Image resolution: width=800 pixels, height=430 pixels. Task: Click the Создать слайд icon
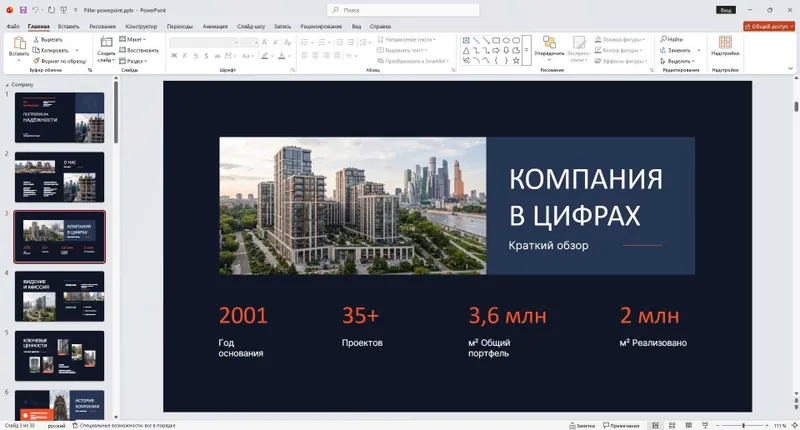click(x=106, y=42)
